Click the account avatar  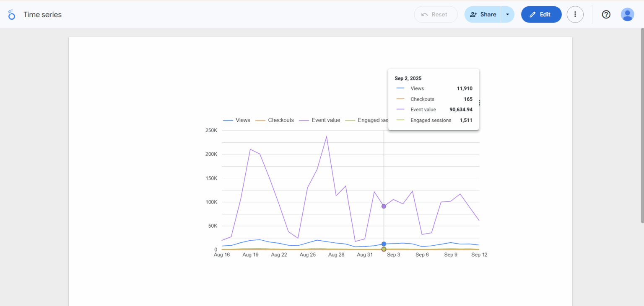point(627,14)
